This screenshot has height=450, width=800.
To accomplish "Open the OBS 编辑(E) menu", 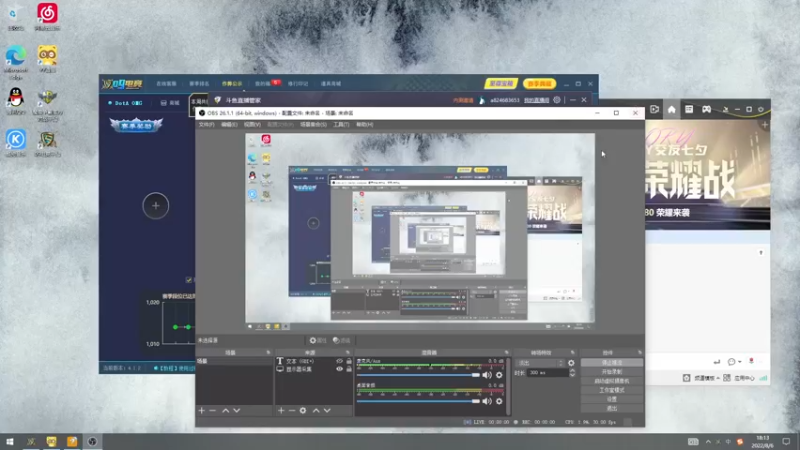I will (x=230, y=124).
